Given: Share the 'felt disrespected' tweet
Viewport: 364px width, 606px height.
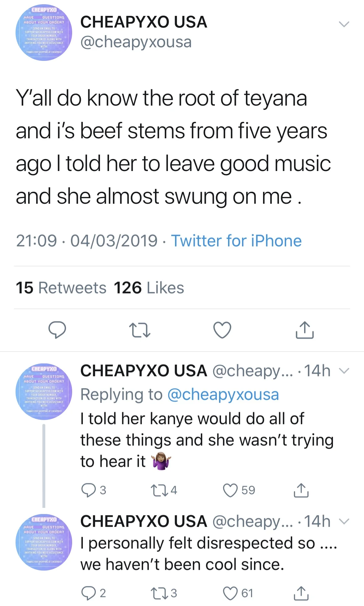Looking at the screenshot, I should point(301,593).
